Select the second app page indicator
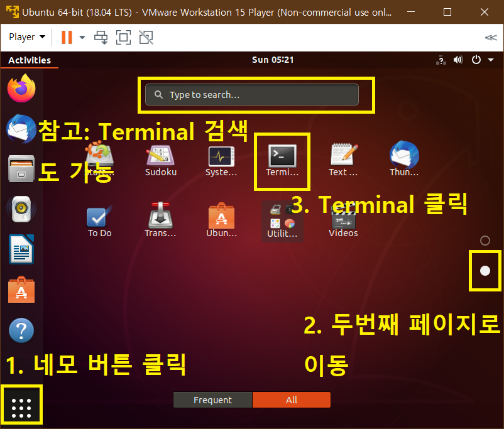The height and width of the screenshot is (429, 504). 485,271
